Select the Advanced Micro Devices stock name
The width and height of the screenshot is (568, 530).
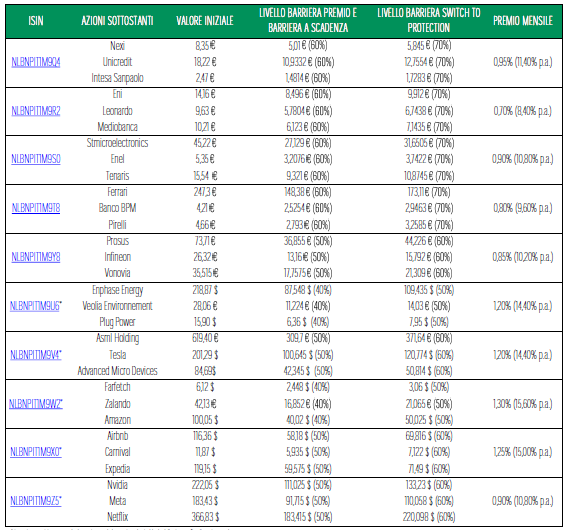coord(117,371)
